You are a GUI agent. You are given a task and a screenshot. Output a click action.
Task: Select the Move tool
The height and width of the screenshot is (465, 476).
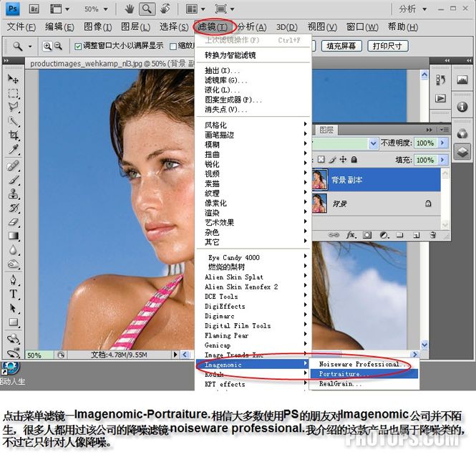tap(13, 79)
